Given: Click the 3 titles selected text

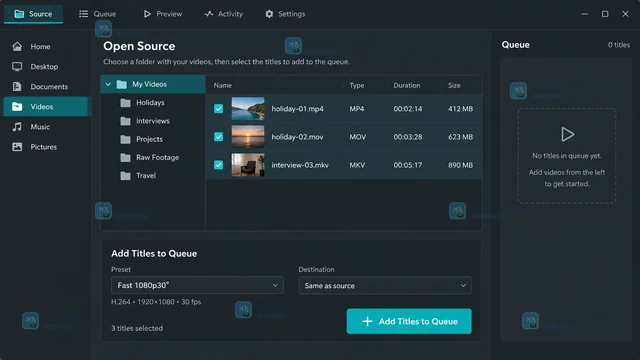Looking at the screenshot, I should [x=137, y=328].
